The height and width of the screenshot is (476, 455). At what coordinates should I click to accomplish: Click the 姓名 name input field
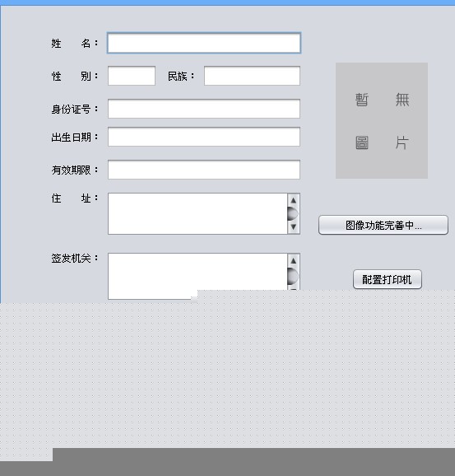pos(204,43)
